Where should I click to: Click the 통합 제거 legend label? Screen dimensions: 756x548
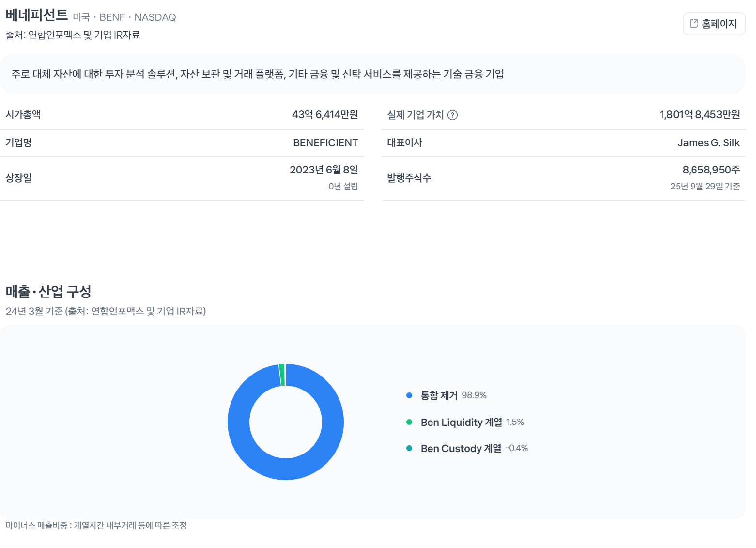[439, 395]
